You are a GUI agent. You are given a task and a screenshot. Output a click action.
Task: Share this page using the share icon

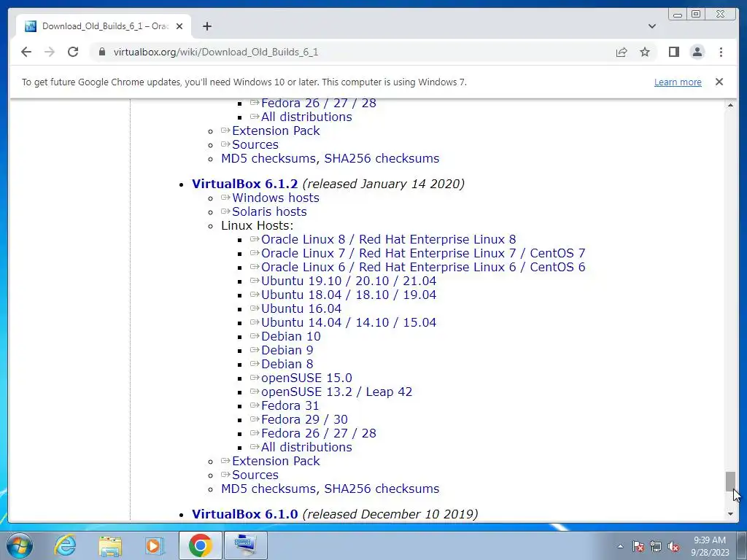[x=622, y=52]
